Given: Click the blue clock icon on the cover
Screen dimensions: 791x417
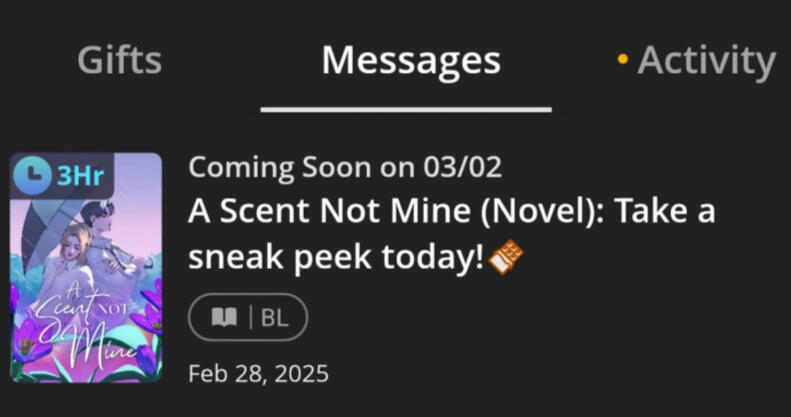Looking at the screenshot, I should [x=32, y=175].
